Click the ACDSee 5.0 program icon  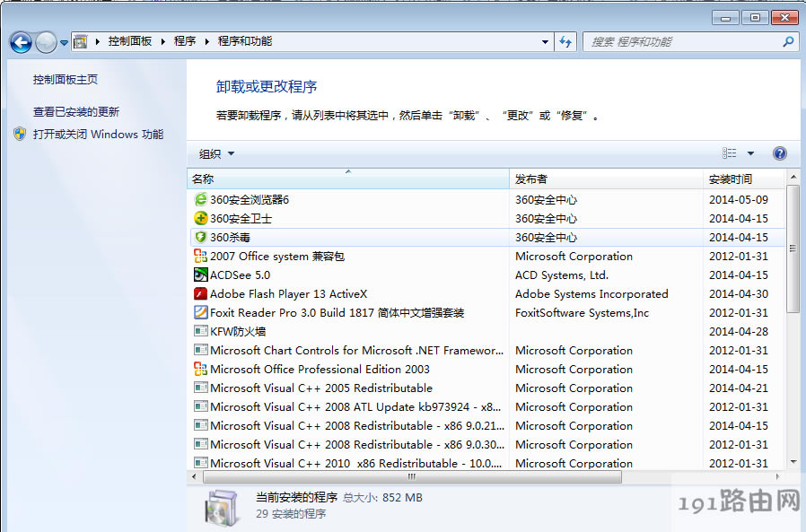201,275
